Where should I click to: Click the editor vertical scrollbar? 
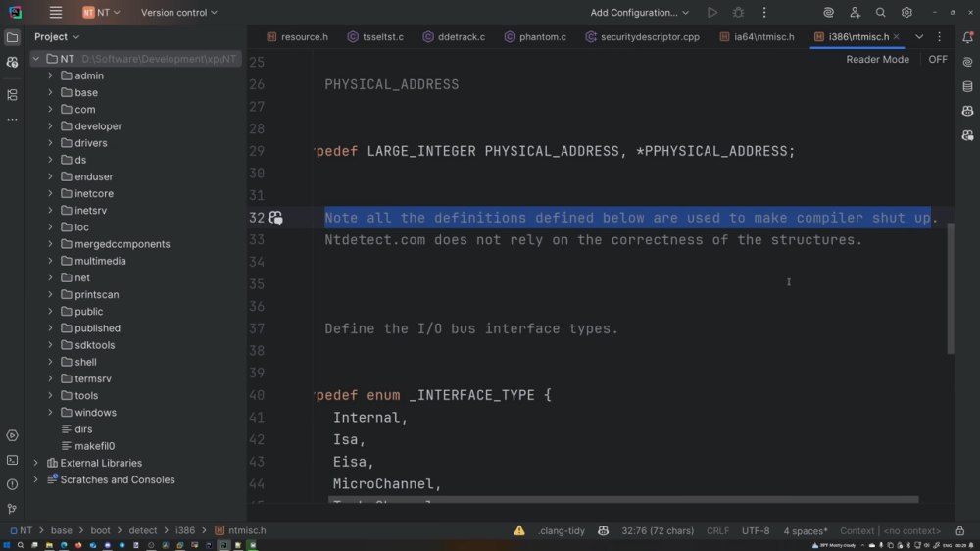click(x=951, y=288)
